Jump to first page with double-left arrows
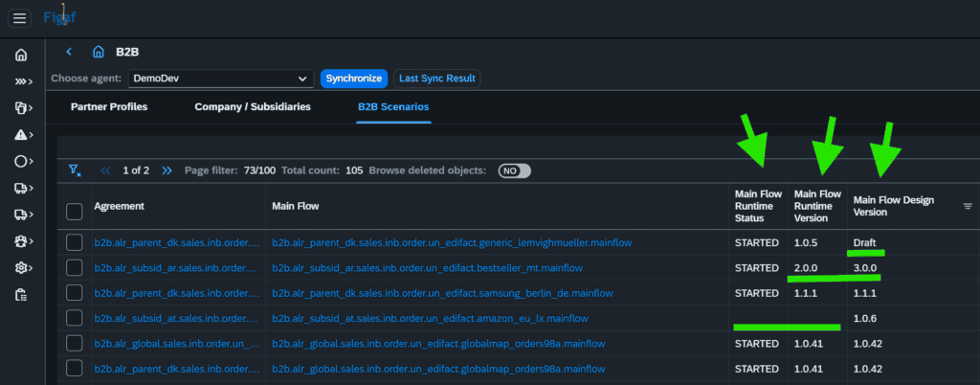Image resolution: width=980 pixels, height=385 pixels. [105, 170]
